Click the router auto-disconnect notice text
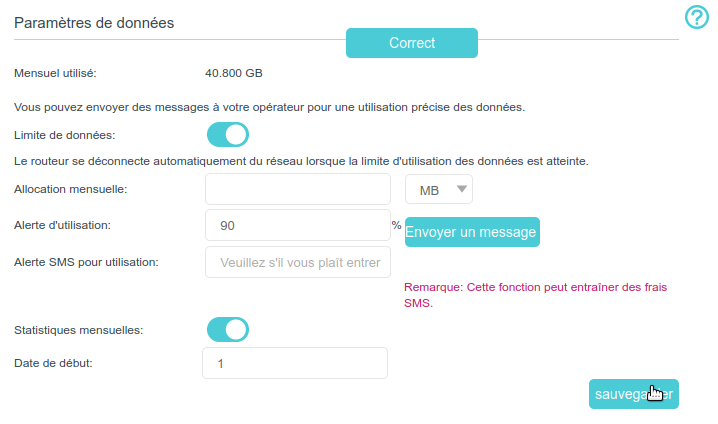 (301, 160)
